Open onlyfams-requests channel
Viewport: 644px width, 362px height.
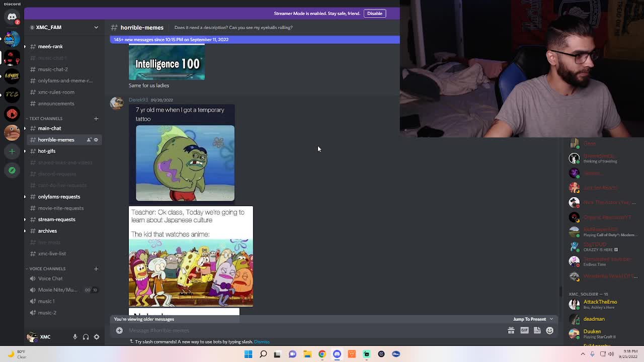[64, 197]
